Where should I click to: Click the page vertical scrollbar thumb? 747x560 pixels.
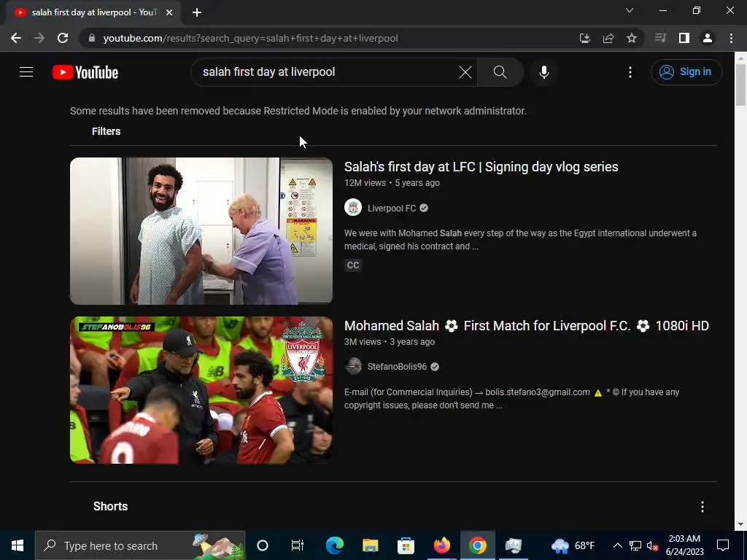[x=740, y=85]
